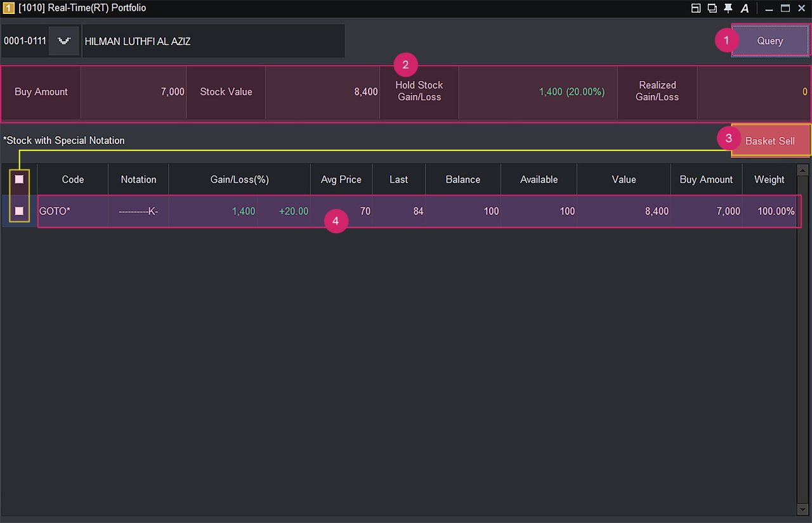Open the account number dropdown arrow

tap(63, 41)
